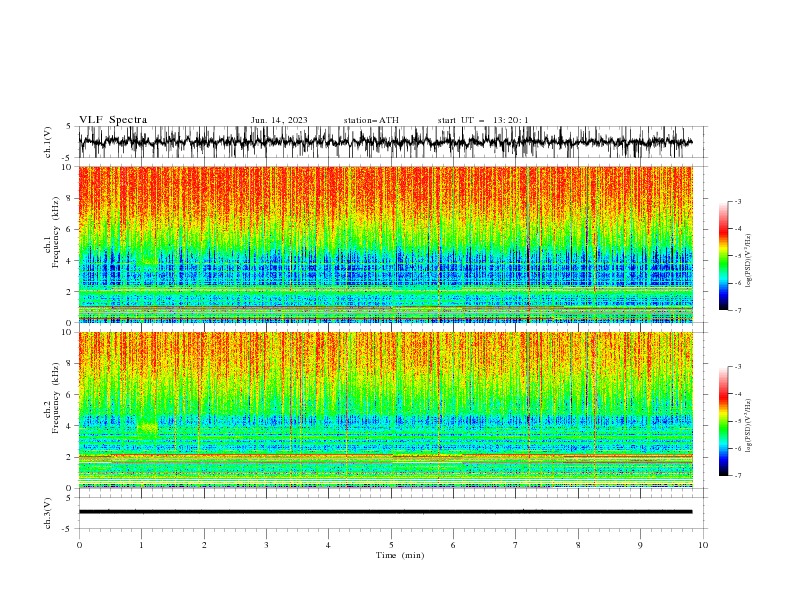
Task: Click the 'start UT = 13:20:1' text
Action: pyautogui.click(x=483, y=120)
